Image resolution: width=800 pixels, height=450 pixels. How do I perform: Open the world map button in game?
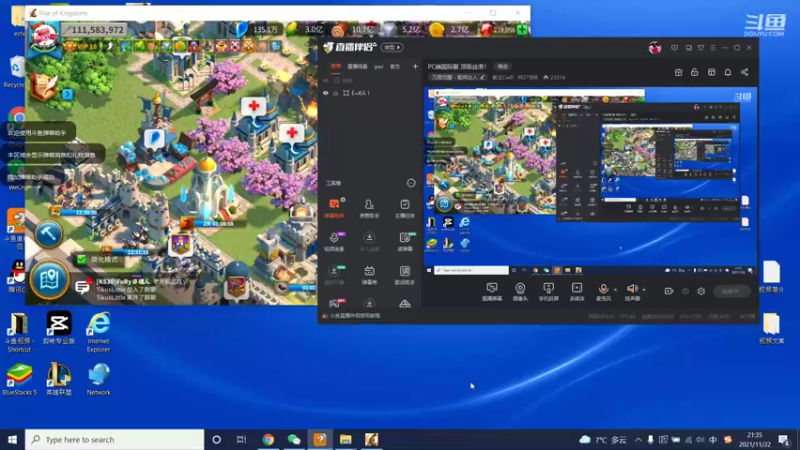tap(49, 280)
